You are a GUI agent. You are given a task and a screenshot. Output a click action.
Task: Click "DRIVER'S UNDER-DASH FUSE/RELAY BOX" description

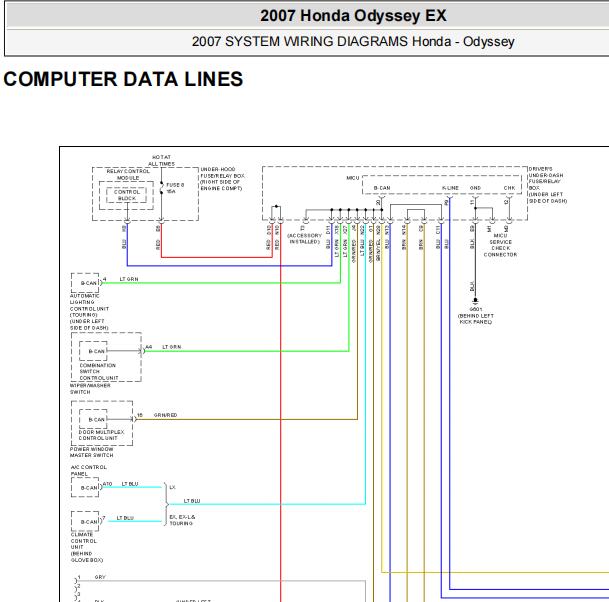[x=548, y=185]
